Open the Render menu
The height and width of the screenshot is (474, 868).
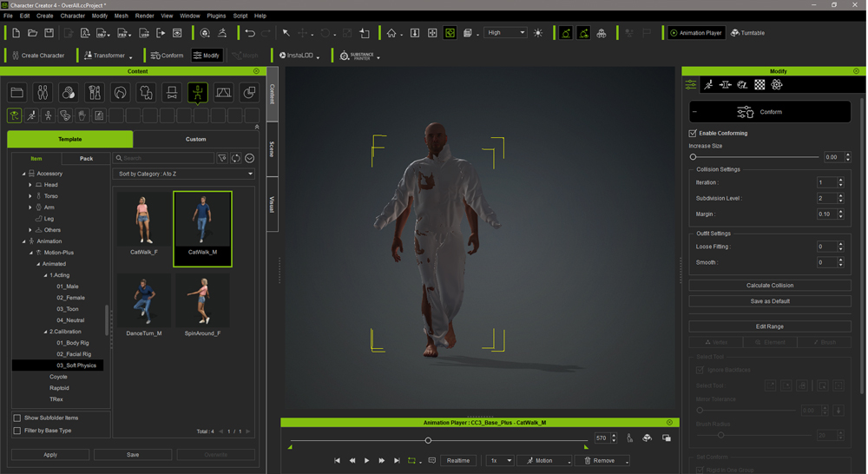(144, 16)
